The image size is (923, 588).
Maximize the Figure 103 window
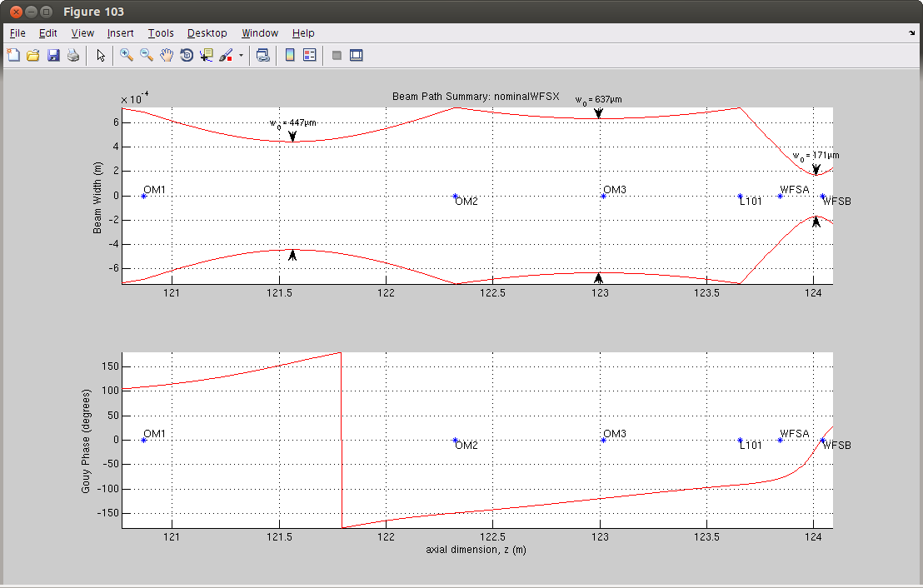pyautogui.click(x=47, y=12)
